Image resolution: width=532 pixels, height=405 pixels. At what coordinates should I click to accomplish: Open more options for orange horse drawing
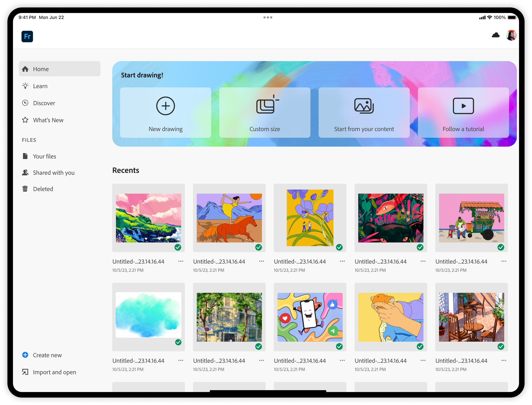pyautogui.click(x=262, y=261)
